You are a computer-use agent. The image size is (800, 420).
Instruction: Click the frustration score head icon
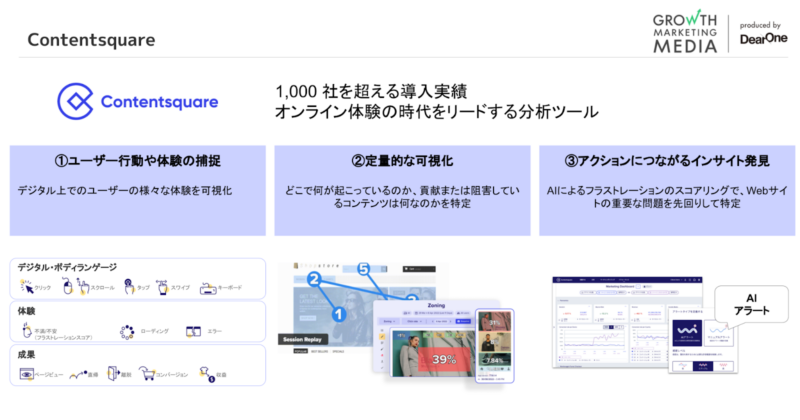[27, 330]
